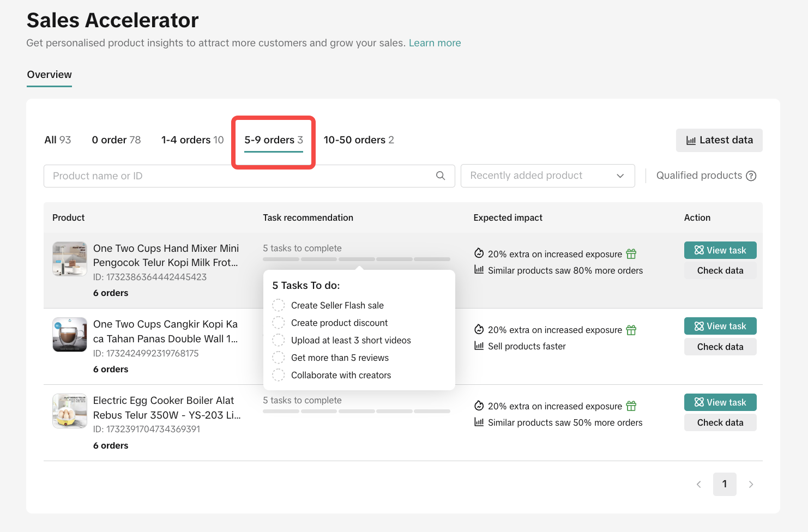Click Check data for the Egg Cooker
This screenshot has height=532, width=808.
tap(720, 422)
